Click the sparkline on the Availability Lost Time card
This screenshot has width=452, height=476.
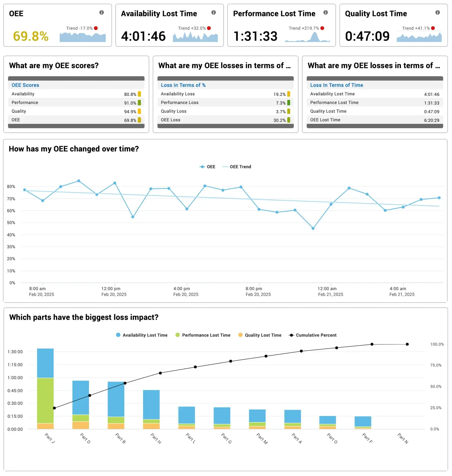click(195, 37)
